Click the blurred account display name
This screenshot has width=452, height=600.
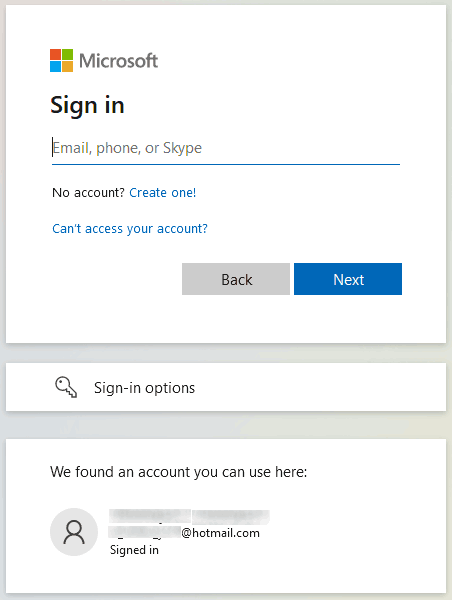[189, 517]
